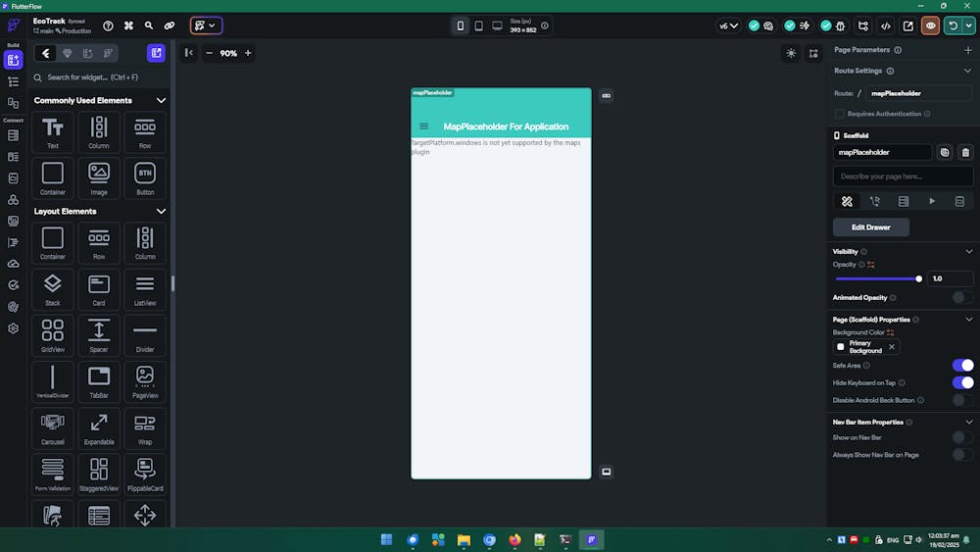Expand the Route Settings section
The image size is (980, 552).
coord(968,71)
